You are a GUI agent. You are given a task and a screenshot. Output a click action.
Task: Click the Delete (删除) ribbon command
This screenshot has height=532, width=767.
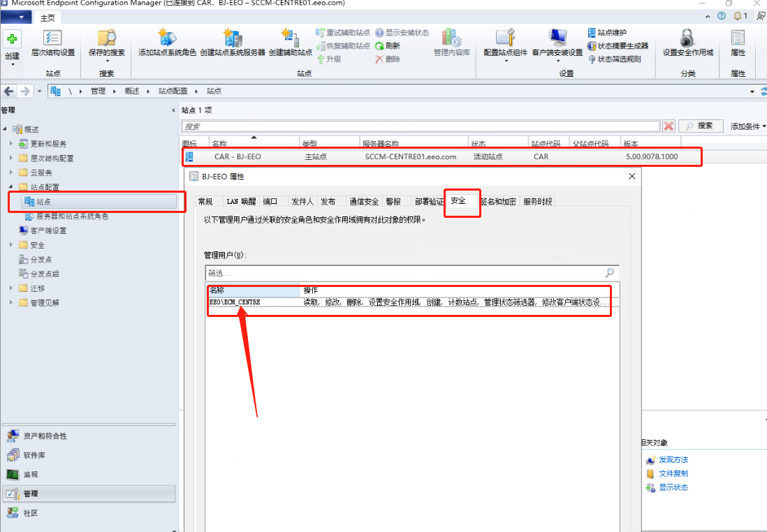coord(388,59)
